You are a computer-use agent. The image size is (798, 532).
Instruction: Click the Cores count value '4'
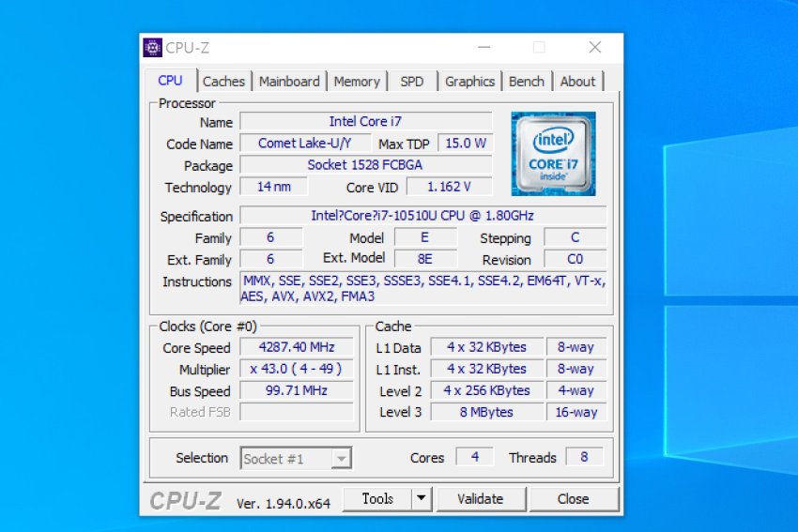(475, 457)
